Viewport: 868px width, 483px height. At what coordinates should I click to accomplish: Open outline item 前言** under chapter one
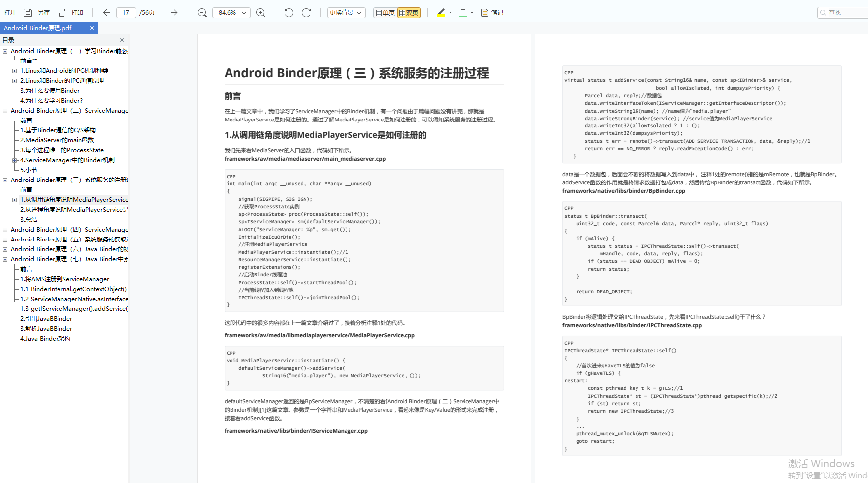click(x=28, y=61)
